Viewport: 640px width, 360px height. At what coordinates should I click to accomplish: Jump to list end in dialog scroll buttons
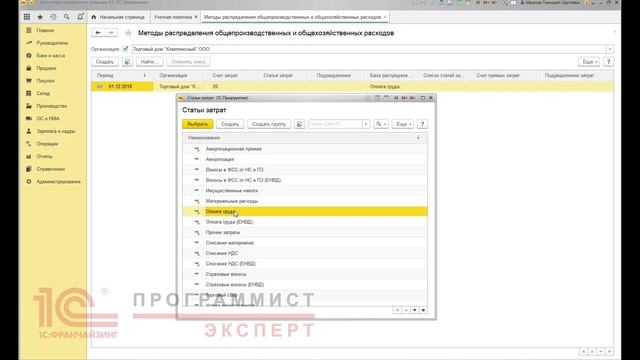click(423, 310)
